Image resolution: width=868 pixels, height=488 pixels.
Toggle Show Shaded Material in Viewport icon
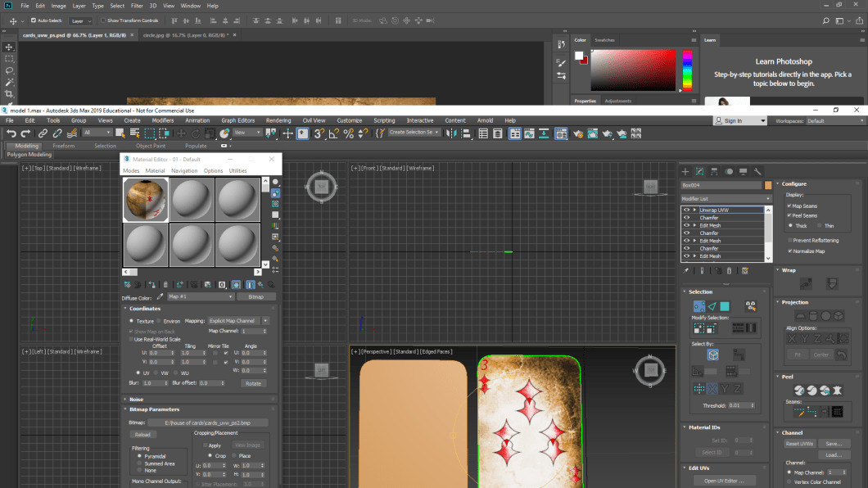[x=236, y=284]
